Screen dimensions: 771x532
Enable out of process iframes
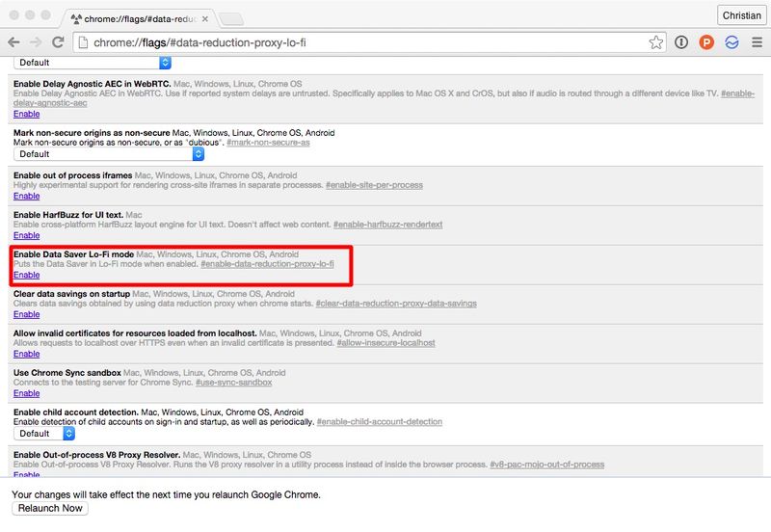point(27,196)
